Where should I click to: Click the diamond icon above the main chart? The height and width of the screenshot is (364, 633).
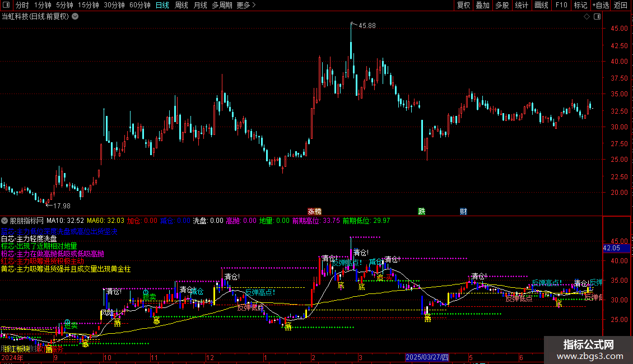pos(587,17)
